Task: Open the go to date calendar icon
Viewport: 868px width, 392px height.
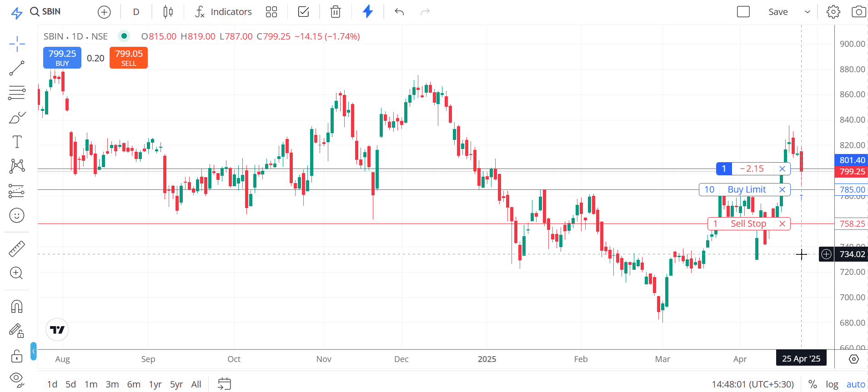Action: point(224,384)
